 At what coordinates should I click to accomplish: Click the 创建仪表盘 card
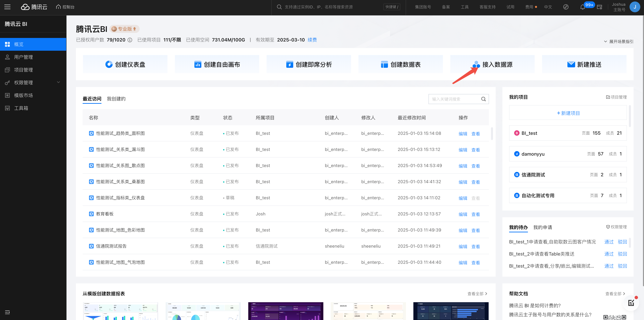pyautogui.click(x=125, y=64)
